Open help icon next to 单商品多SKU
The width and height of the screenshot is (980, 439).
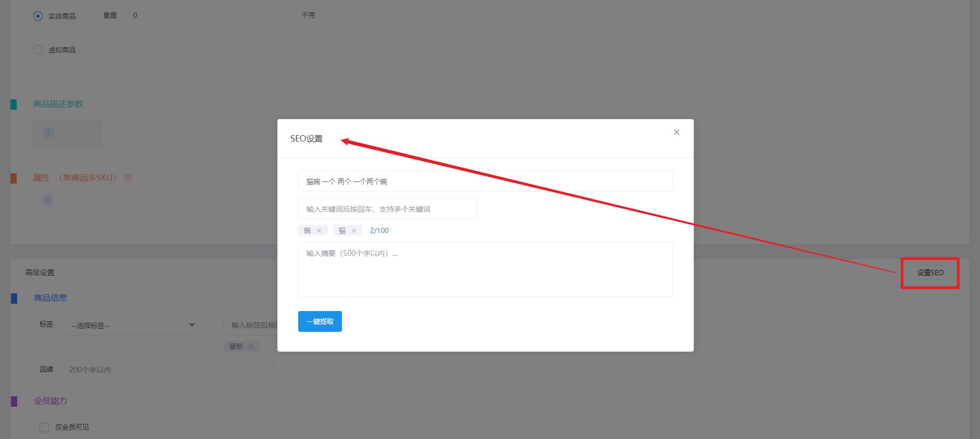128,177
